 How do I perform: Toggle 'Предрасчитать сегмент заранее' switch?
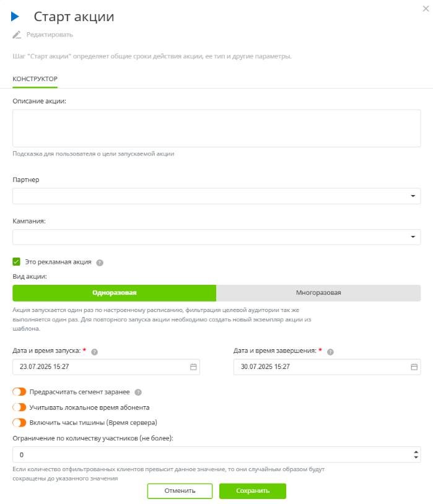pos(19,392)
